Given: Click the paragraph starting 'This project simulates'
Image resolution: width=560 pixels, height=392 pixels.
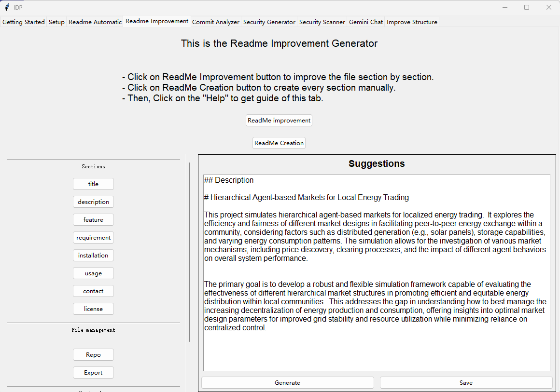Looking at the screenshot, I should [x=375, y=236].
